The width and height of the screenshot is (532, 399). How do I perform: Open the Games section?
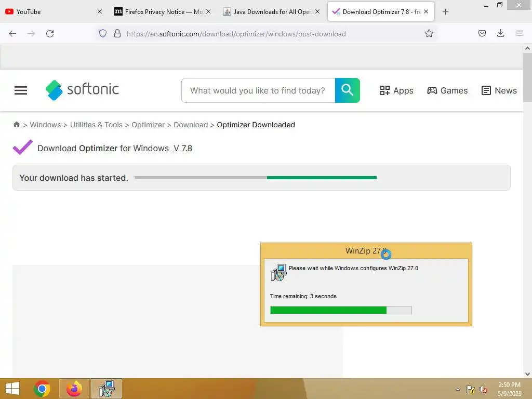(447, 90)
